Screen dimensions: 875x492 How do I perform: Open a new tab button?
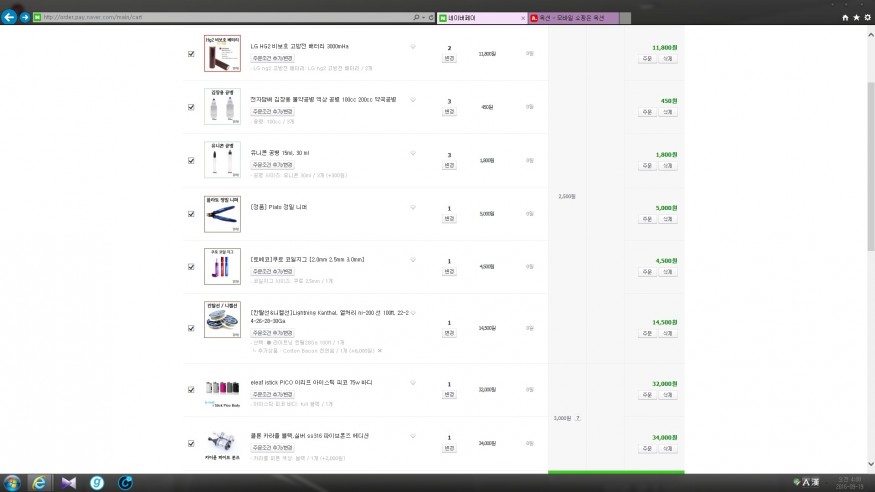(x=626, y=18)
